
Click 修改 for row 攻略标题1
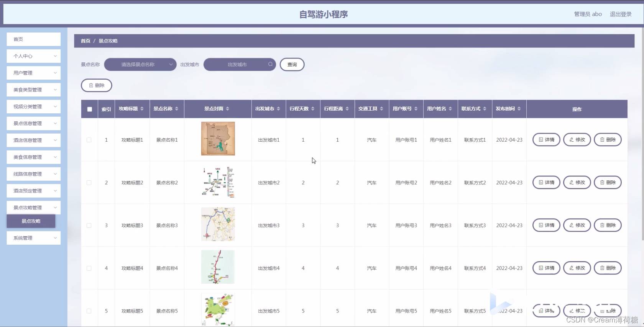coord(577,140)
